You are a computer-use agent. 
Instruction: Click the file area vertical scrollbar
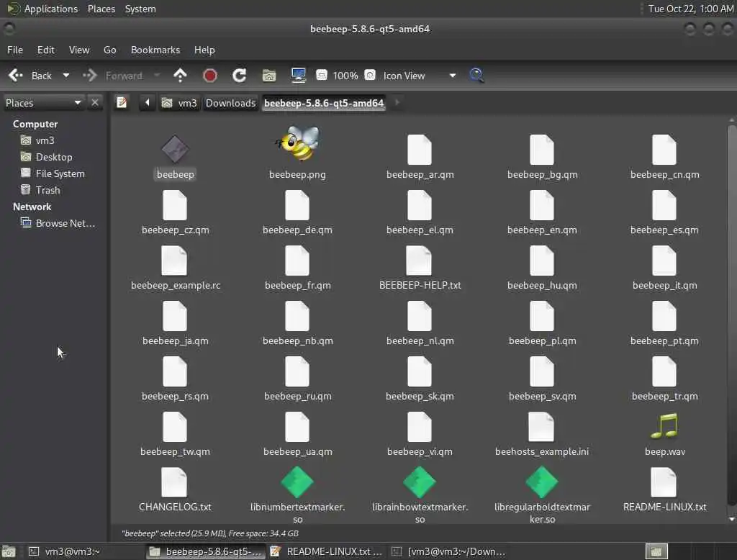(x=731, y=315)
